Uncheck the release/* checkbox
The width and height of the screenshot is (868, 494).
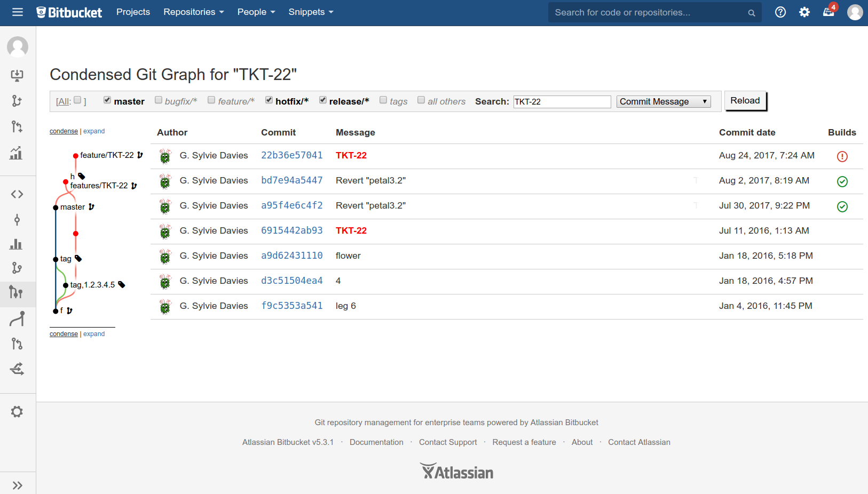coord(323,100)
